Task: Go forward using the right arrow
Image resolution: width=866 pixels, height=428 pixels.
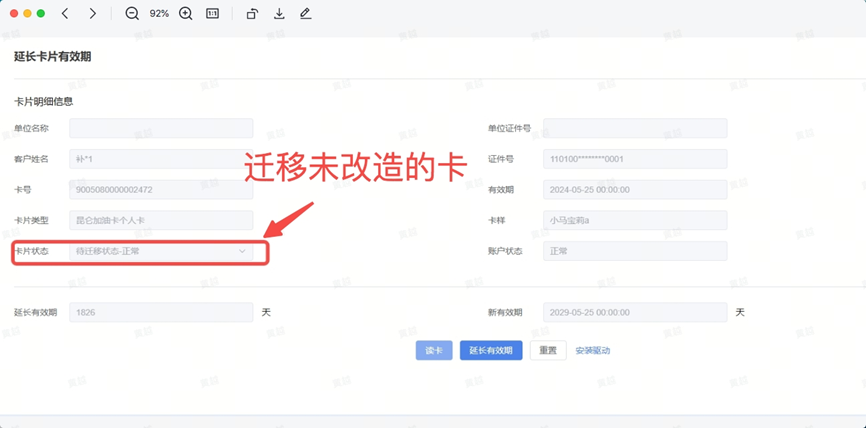Action: coord(92,14)
